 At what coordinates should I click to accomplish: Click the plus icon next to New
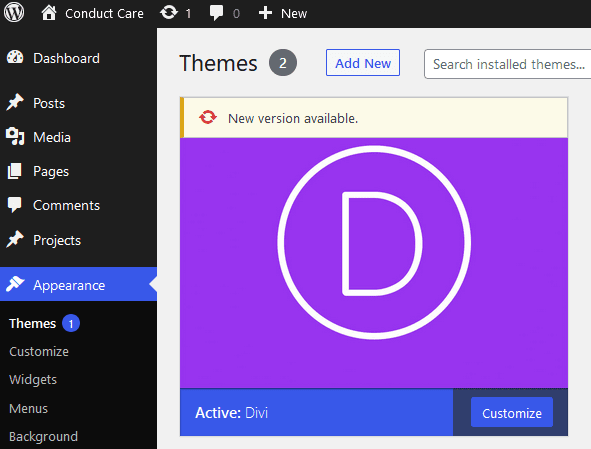tap(265, 13)
